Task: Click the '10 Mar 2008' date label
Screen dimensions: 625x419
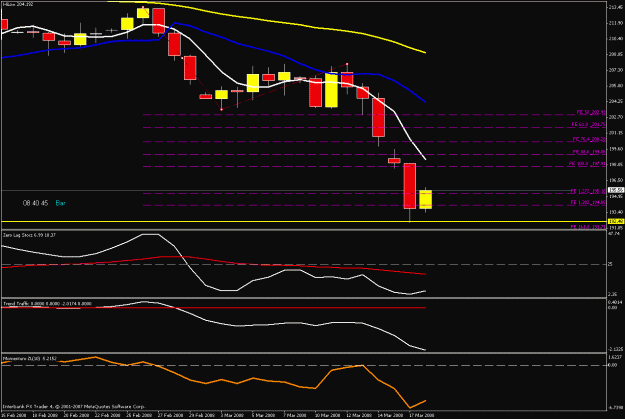Action: [x=328, y=415]
